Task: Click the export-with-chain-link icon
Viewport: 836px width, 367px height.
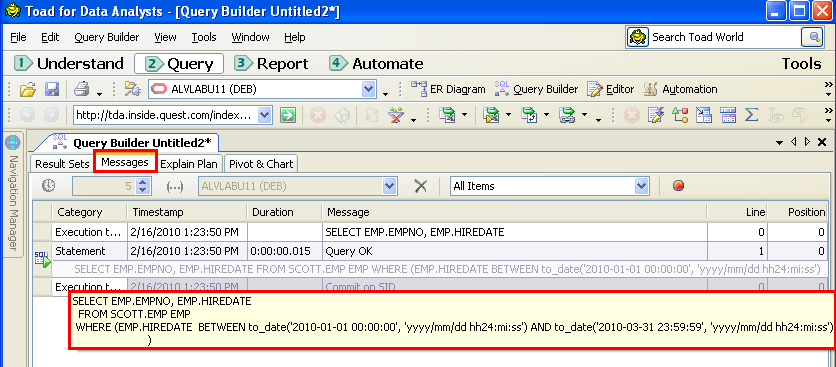Action: (566, 115)
